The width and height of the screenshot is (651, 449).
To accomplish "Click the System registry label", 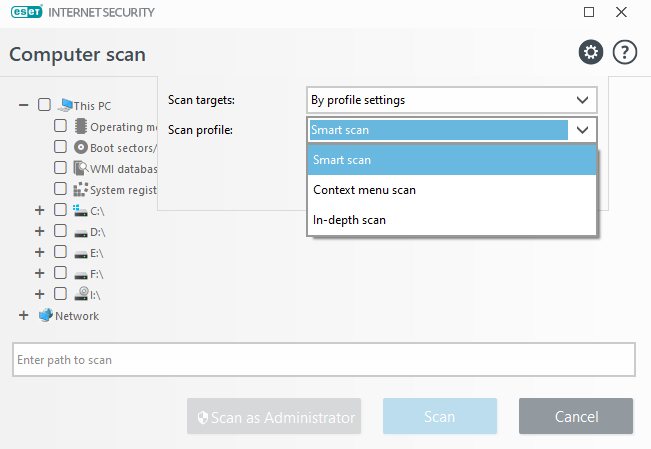I will pyautogui.click(x=123, y=190).
